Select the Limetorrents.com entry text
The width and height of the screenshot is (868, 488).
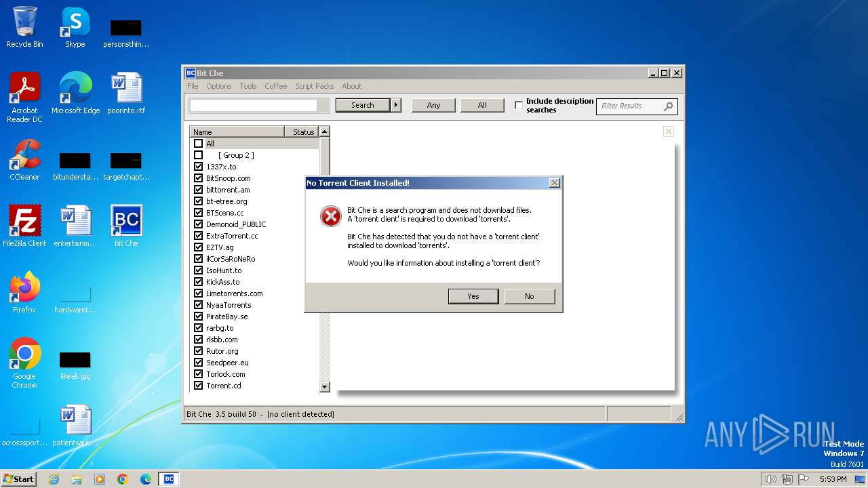tap(234, 293)
